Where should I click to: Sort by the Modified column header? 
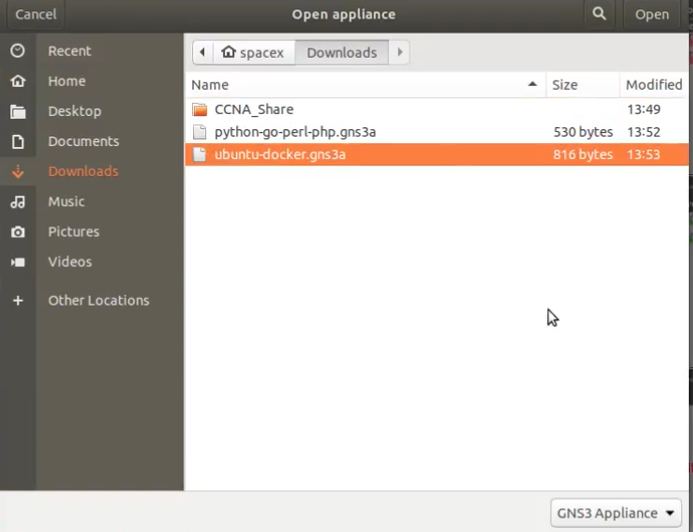point(654,84)
